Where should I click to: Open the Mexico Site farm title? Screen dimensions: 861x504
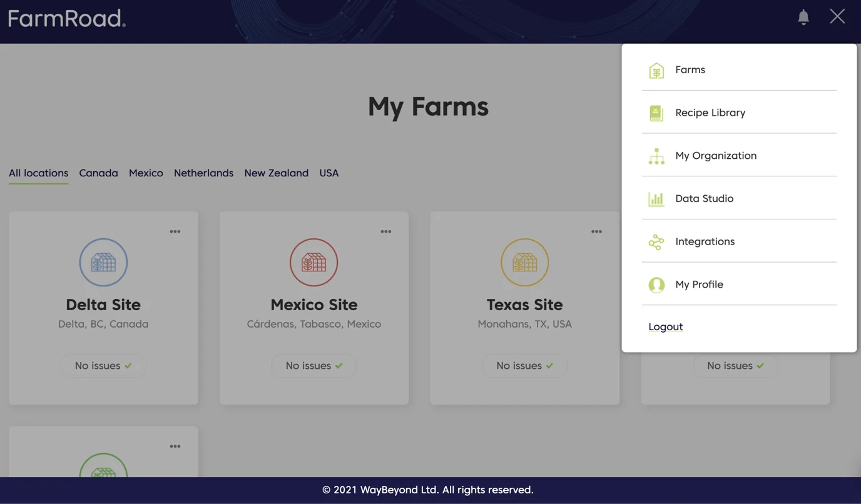point(314,305)
